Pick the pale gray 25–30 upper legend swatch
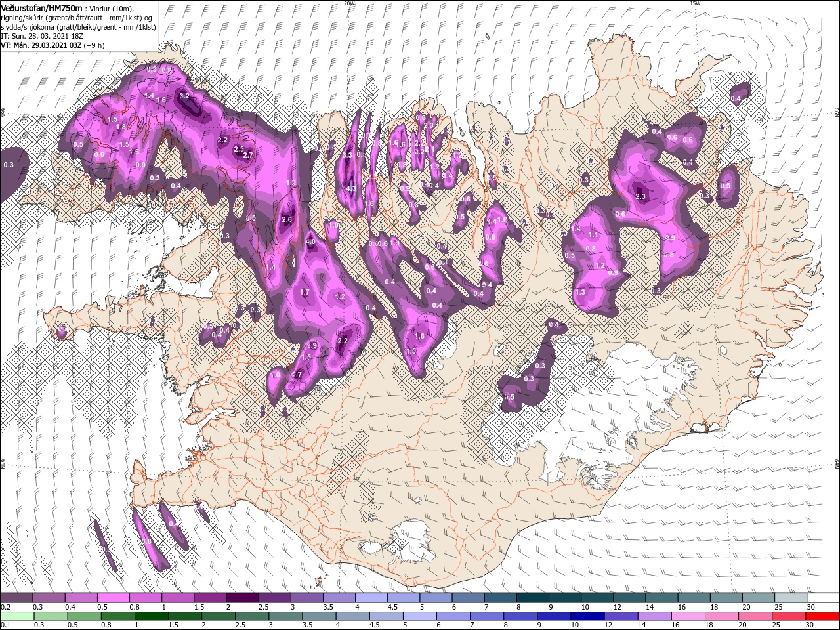 (791, 598)
